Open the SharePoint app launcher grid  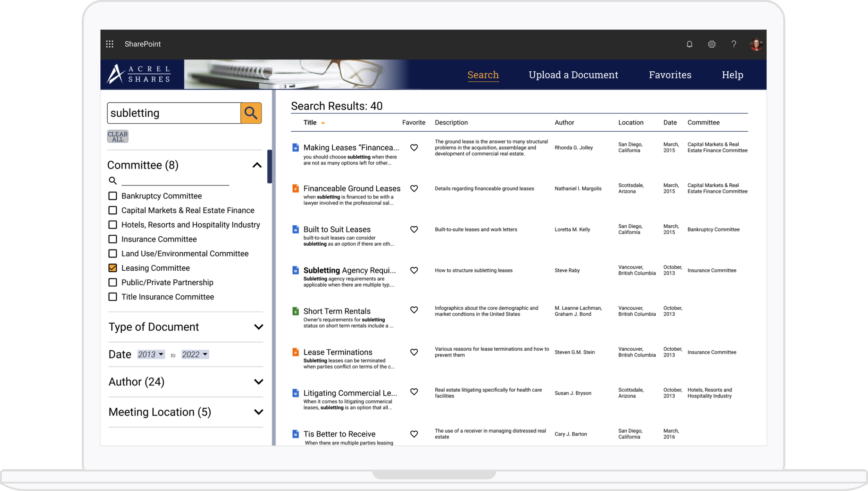(x=110, y=44)
